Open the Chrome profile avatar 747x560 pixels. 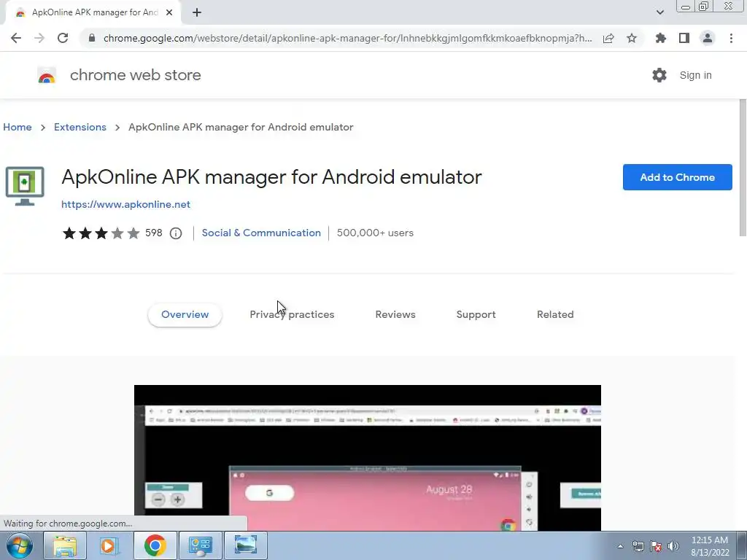(708, 38)
